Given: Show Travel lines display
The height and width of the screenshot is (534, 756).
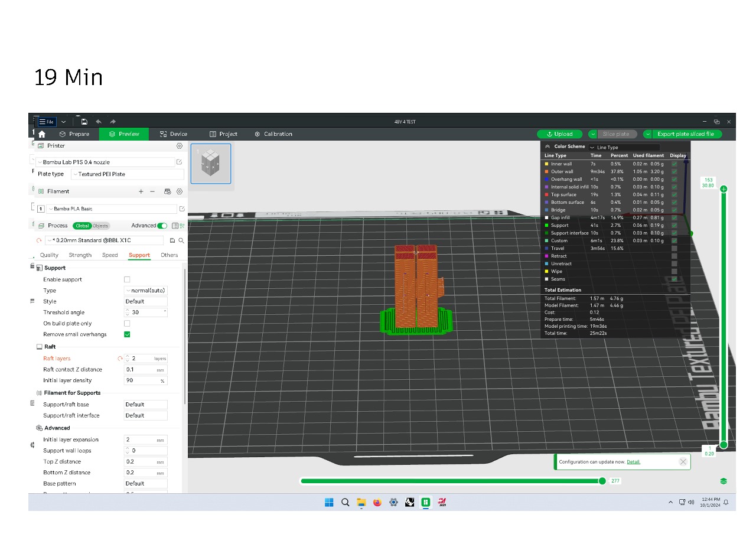Looking at the screenshot, I should 674,249.
